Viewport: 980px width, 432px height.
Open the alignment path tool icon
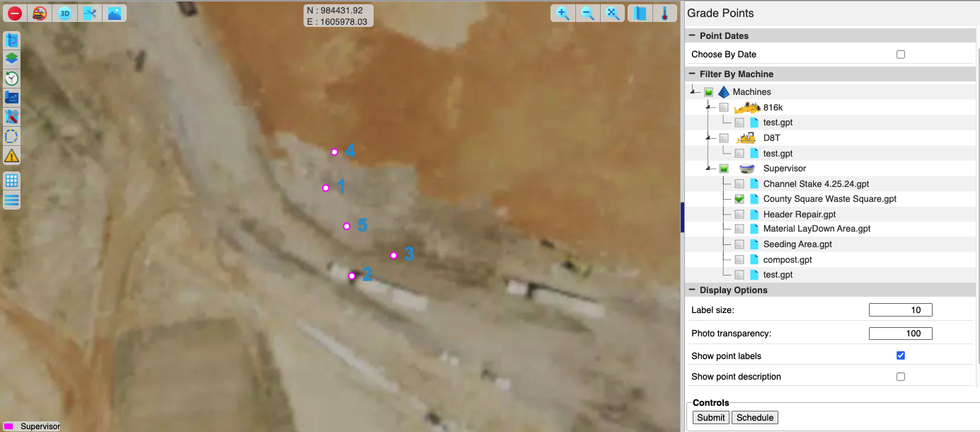pos(12,40)
